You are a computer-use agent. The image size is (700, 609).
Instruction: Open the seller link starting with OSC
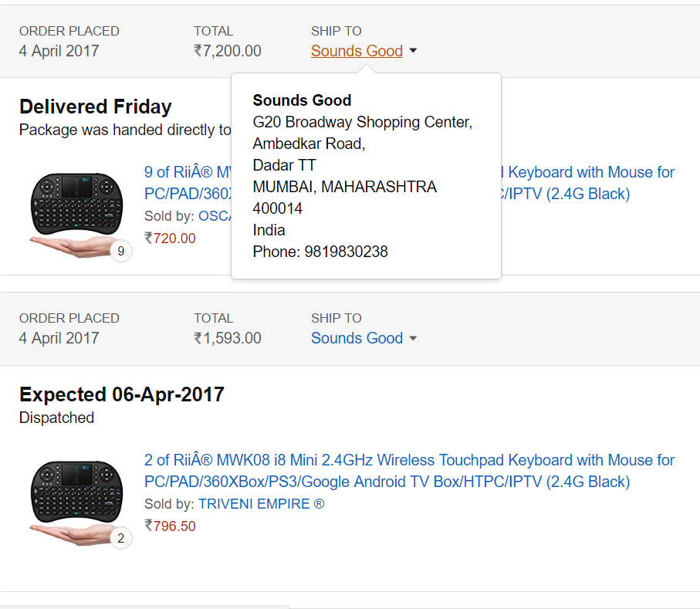tap(215, 215)
